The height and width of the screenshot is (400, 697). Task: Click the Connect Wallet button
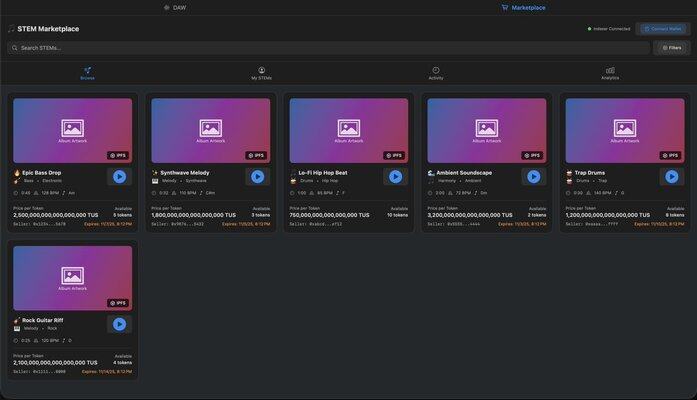[x=663, y=29]
